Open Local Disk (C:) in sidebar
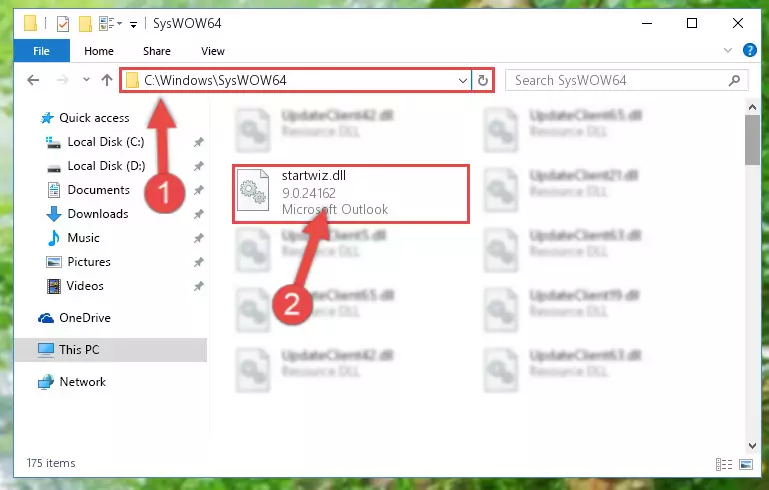Screen dimensions: 769x490 106,142
